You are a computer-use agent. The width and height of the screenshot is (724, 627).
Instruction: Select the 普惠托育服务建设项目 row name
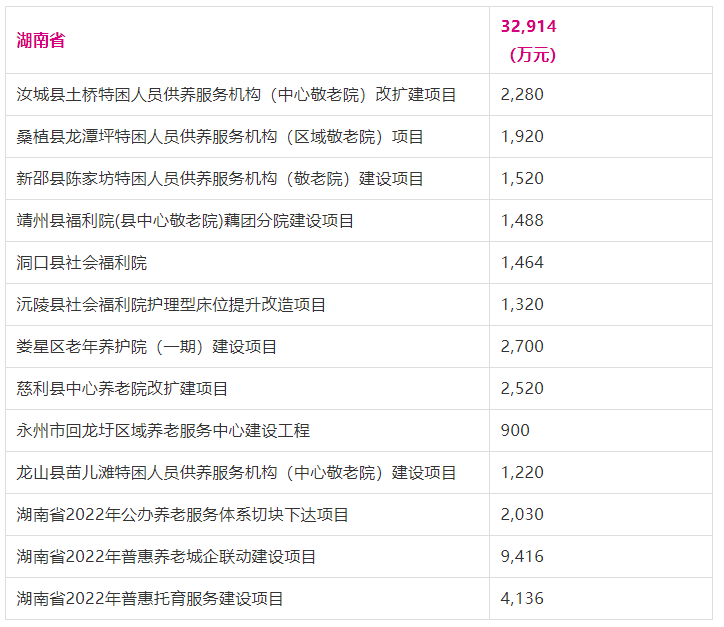tap(150, 599)
